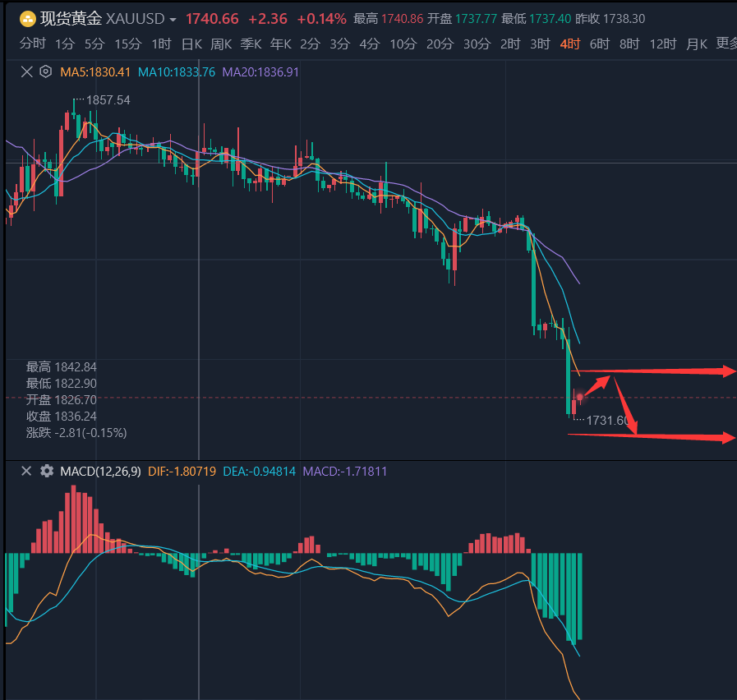Image resolution: width=737 pixels, height=700 pixels.
Task: Click the 最高 1842.84 tooltip row
Action: point(61,366)
